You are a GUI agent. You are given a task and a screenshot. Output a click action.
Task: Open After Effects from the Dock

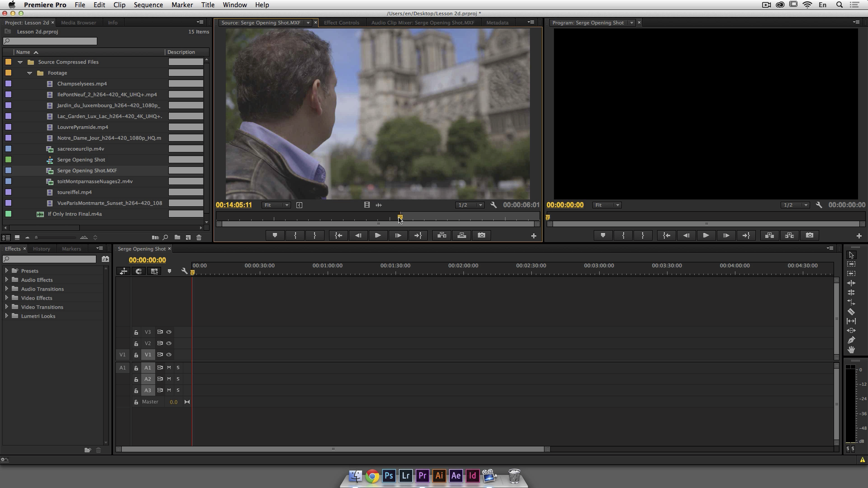456,476
